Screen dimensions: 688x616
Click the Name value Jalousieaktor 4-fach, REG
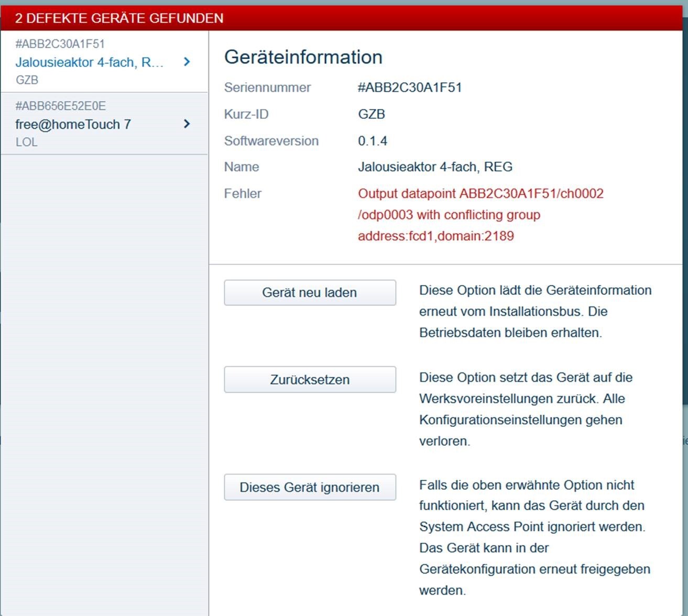435,167
